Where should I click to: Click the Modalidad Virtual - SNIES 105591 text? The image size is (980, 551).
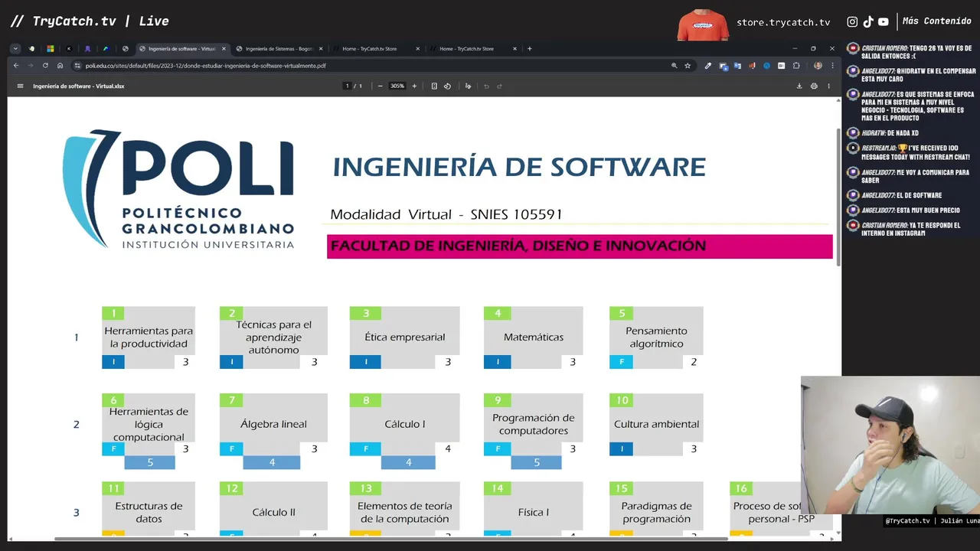point(446,214)
